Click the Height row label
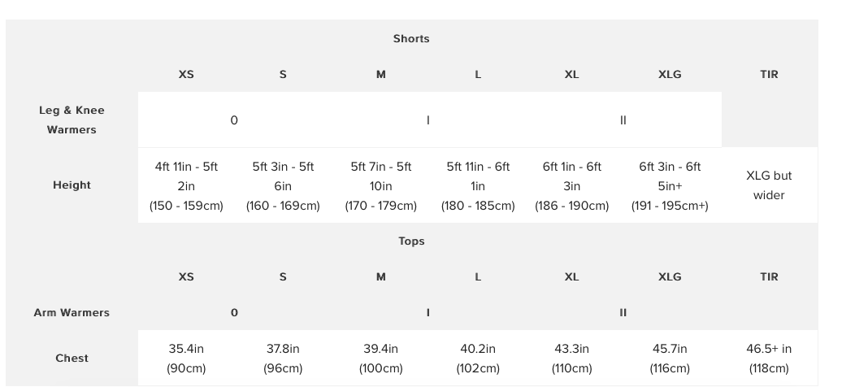This screenshot has height=387, width=868. (72, 185)
